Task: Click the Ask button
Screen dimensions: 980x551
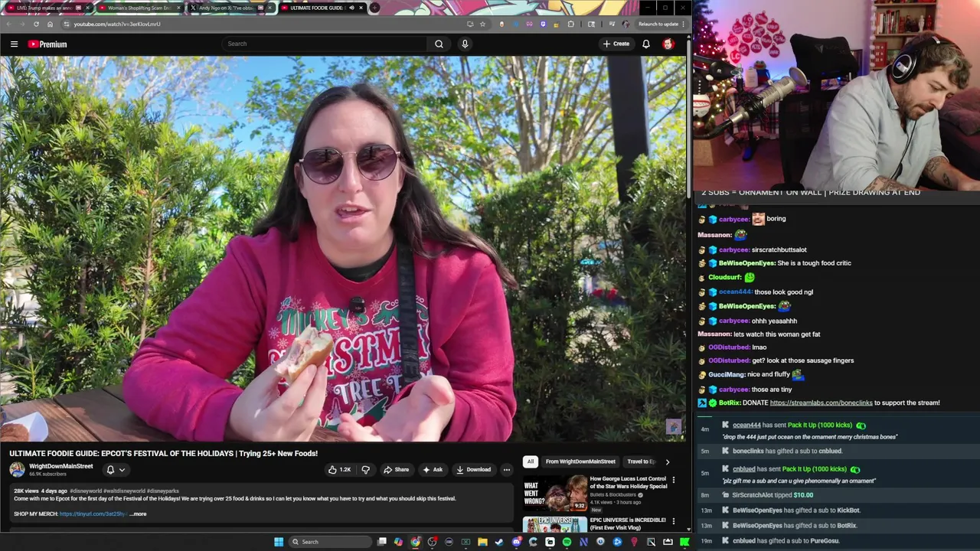Action: (432, 470)
